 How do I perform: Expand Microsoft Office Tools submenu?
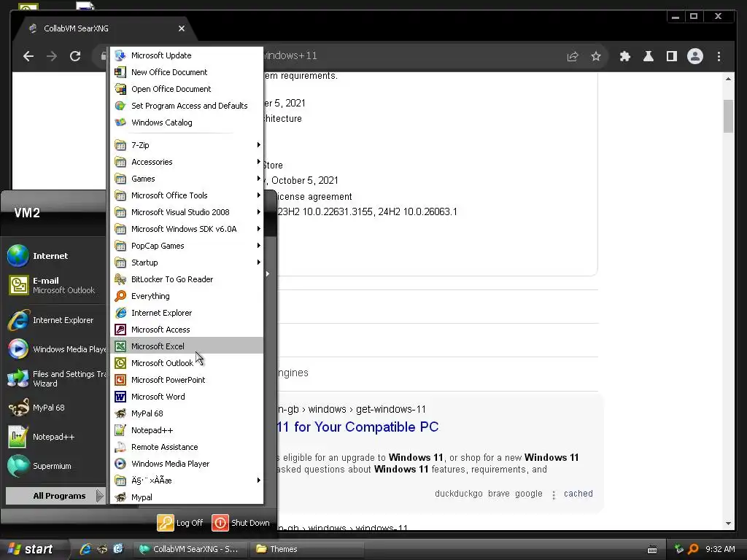coord(186,195)
